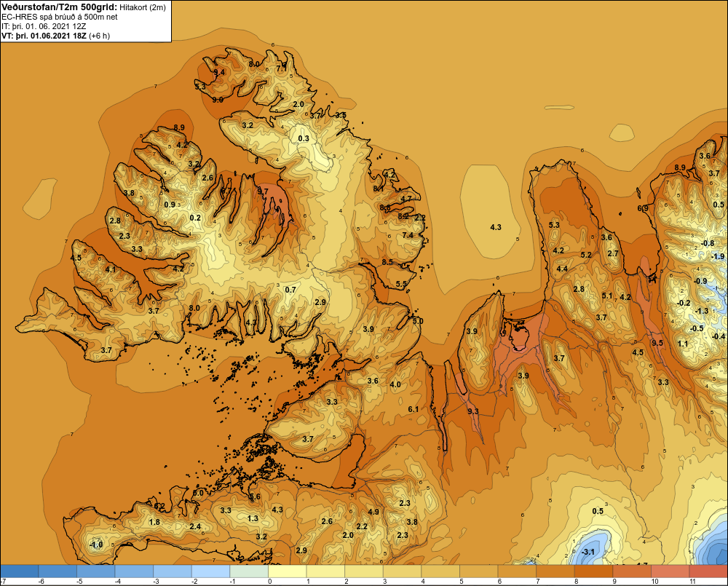Click the '4.9' temperature value

click(x=373, y=512)
